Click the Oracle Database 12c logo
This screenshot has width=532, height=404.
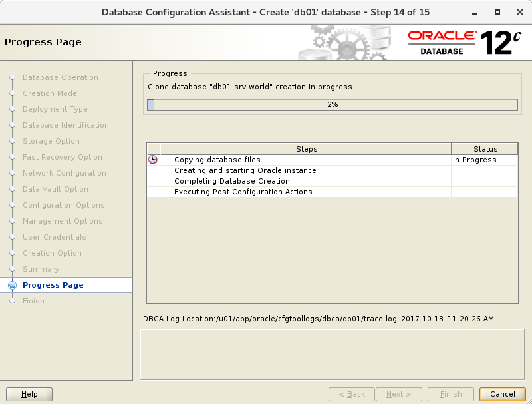coord(464,43)
